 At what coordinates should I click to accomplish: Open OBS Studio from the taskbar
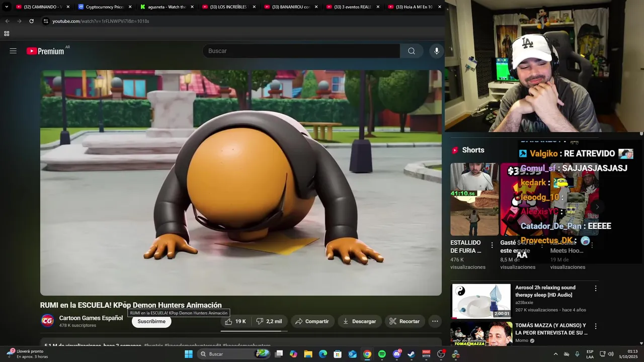[x=441, y=354]
